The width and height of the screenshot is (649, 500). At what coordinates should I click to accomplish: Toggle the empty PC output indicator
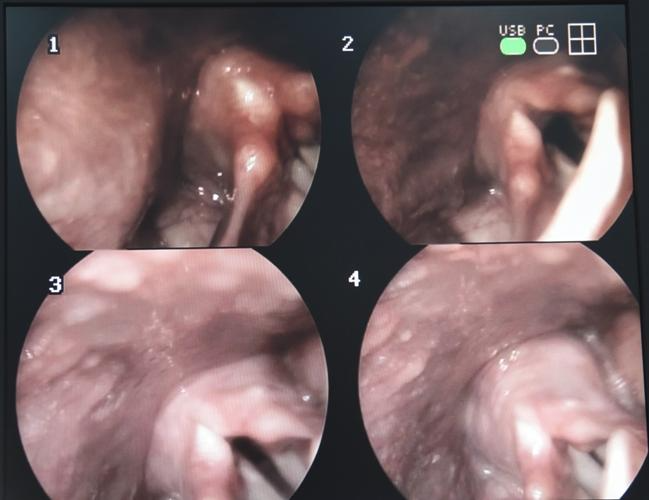[x=546, y=45]
